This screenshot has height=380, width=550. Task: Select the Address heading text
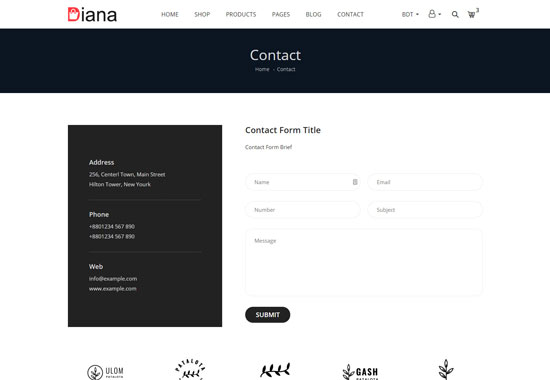[101, 162]
